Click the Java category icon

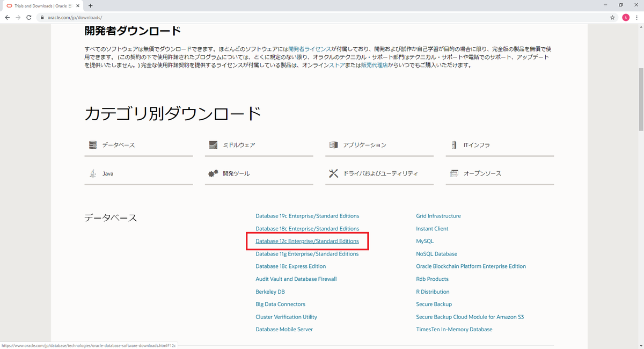93,173
